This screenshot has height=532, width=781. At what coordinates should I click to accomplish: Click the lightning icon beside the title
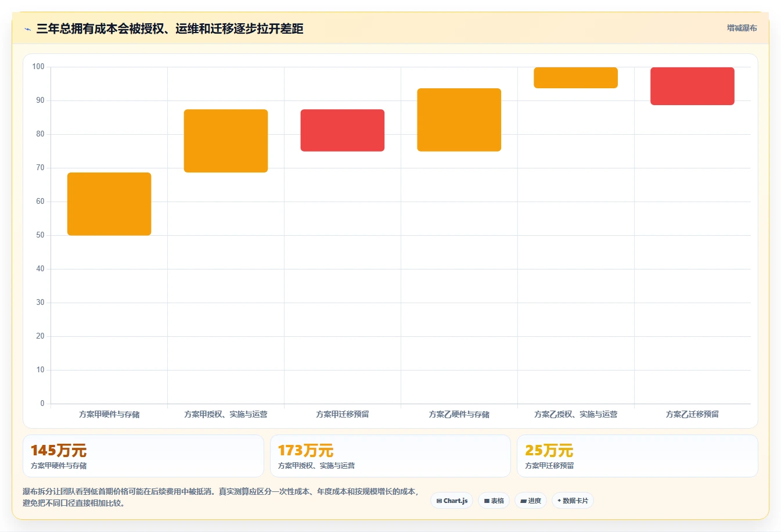[27, 29]
